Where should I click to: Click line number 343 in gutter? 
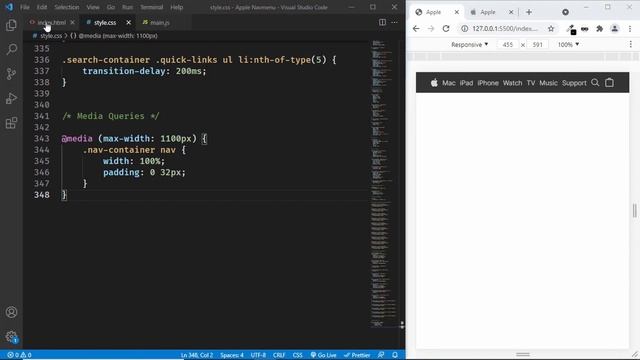[42, 139]
